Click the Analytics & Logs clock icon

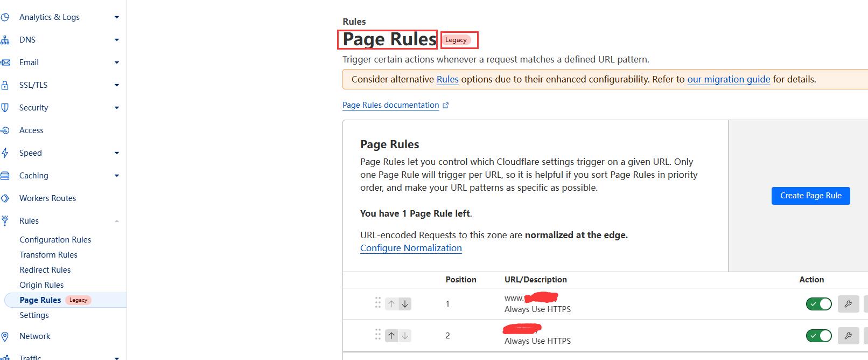(x=5, y=17)
